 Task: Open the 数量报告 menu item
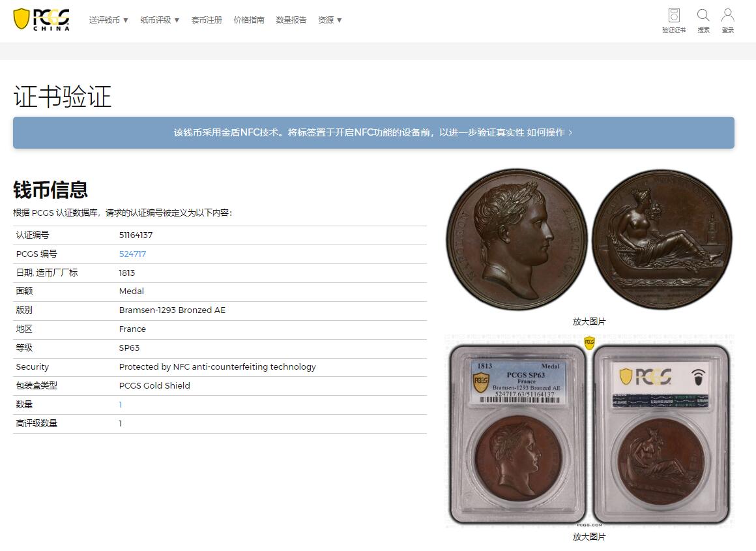[x=291, y=20]
